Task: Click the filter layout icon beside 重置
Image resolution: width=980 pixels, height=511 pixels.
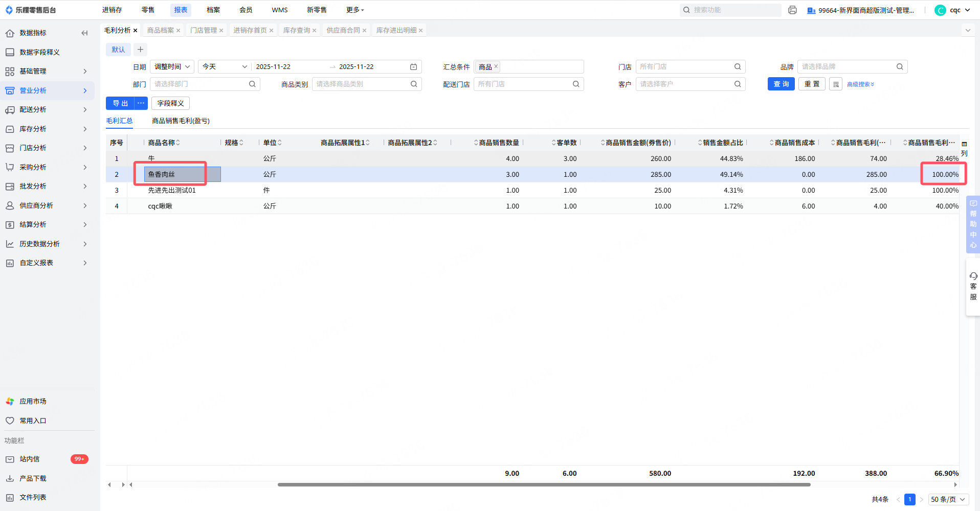Action: pyautogui.click(x=836, y=84)
